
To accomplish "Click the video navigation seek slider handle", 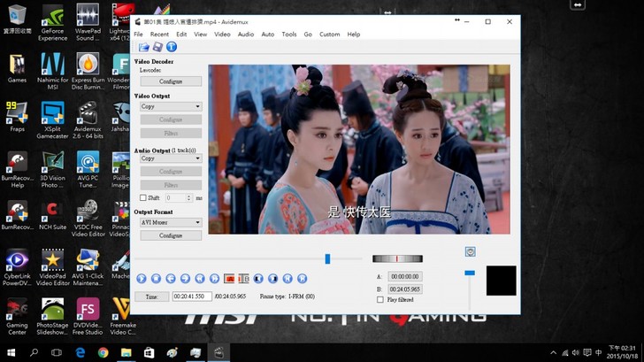I will pos(327,258).
